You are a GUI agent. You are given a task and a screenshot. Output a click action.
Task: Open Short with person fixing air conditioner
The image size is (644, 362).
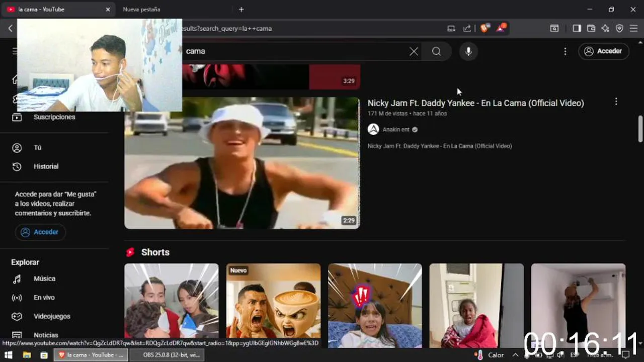coord(578,306)
